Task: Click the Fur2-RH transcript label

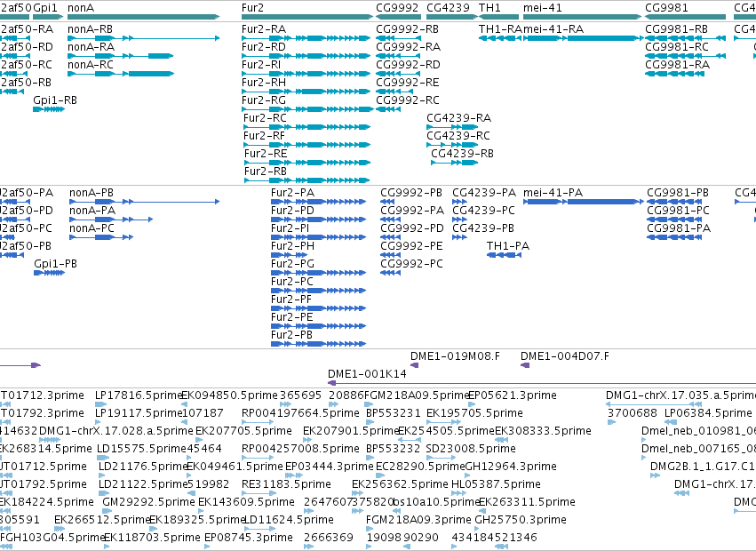Action: point(264,83)
